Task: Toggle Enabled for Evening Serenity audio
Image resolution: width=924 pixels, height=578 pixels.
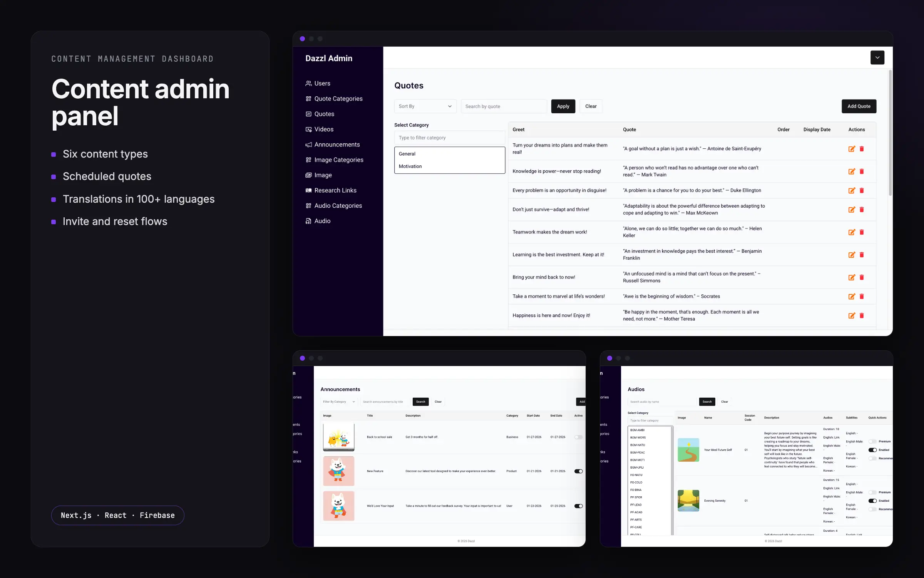Action: click(872, 501)
